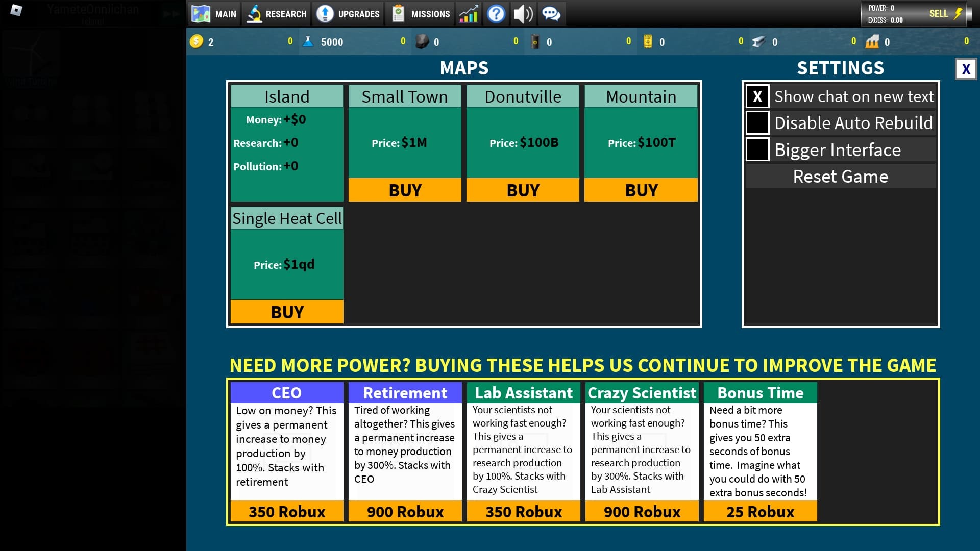Open the statistics chart icon
This screenshot has width=980, height=551.
(x=468, y=14)
